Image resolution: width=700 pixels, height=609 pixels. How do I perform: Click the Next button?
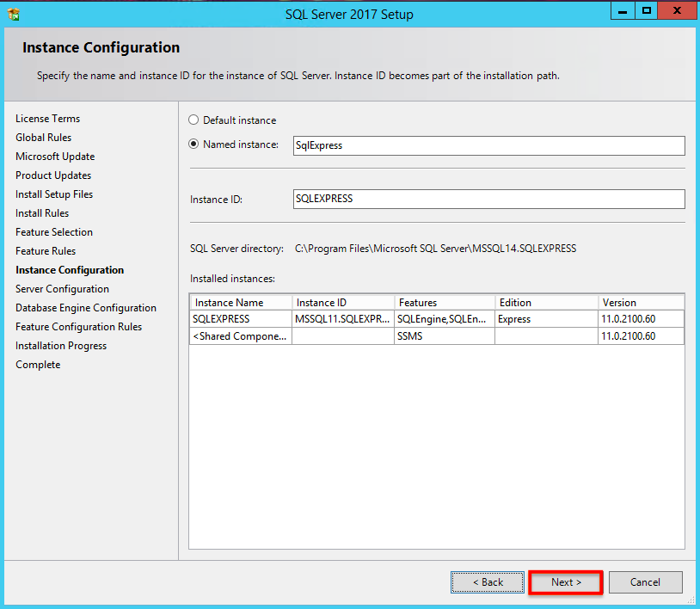click(x=566, y=582)
